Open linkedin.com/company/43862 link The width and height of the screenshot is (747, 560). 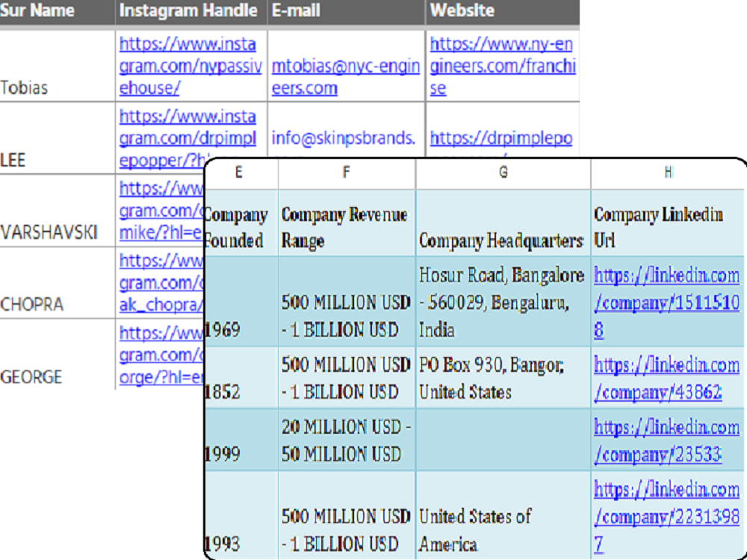pyautogui.click(x=666, y=379)
